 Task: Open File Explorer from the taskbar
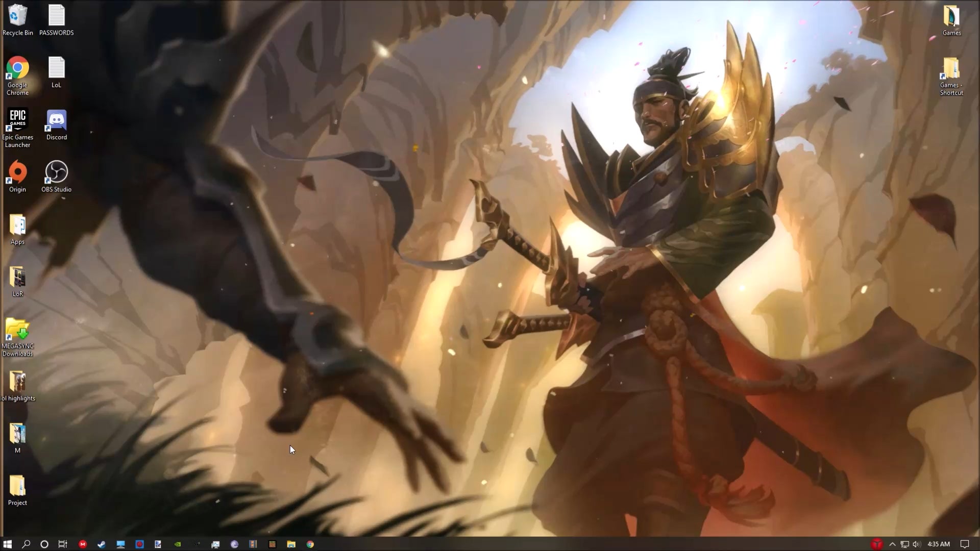pyautogui.click(x=291, y=544)
